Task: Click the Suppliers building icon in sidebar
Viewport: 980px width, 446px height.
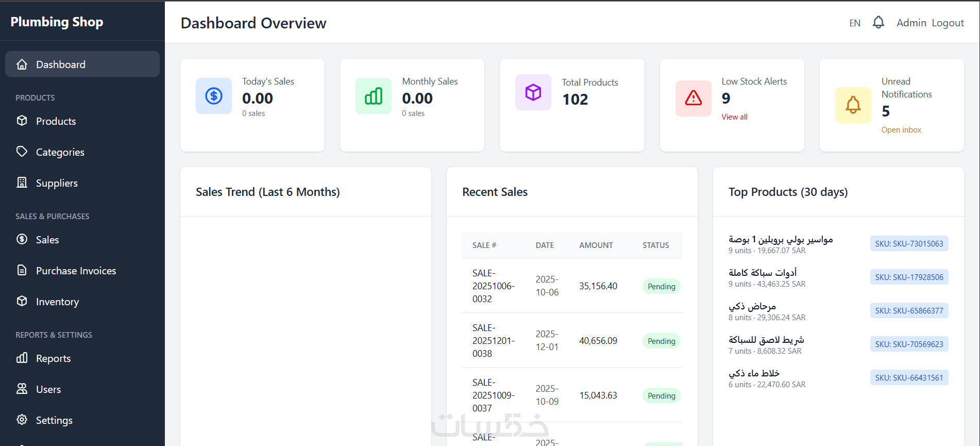Action: click(22, 183)
